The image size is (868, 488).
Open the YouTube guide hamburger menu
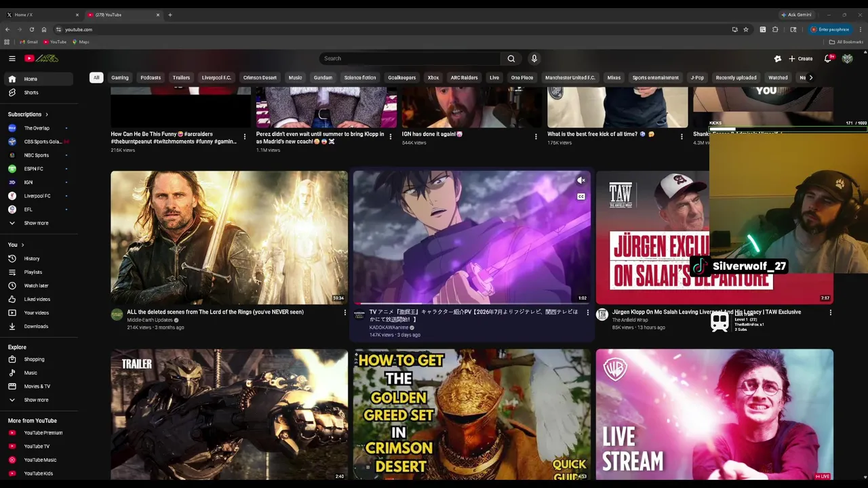pos(12,58)
